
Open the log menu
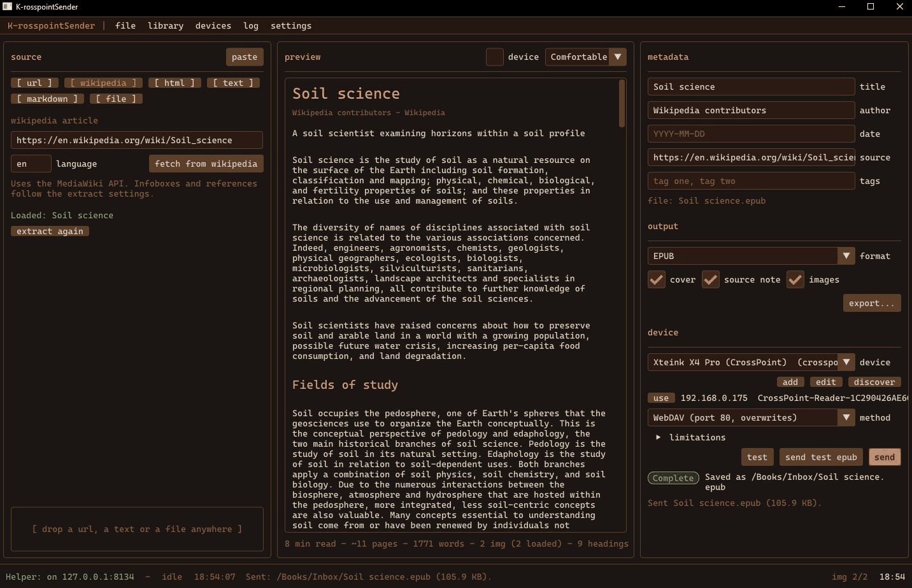tap(251, 25)
